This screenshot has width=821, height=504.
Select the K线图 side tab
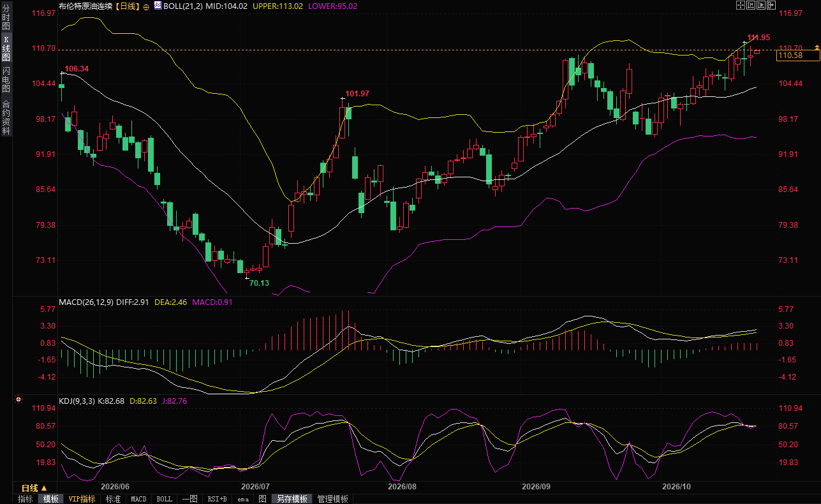click(6, 48)
